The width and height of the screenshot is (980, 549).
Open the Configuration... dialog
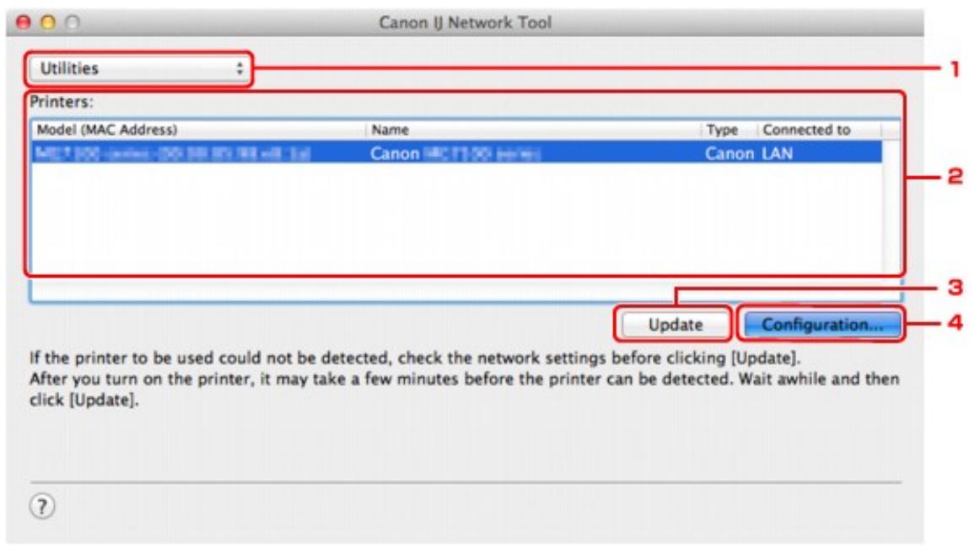point(821,325)
